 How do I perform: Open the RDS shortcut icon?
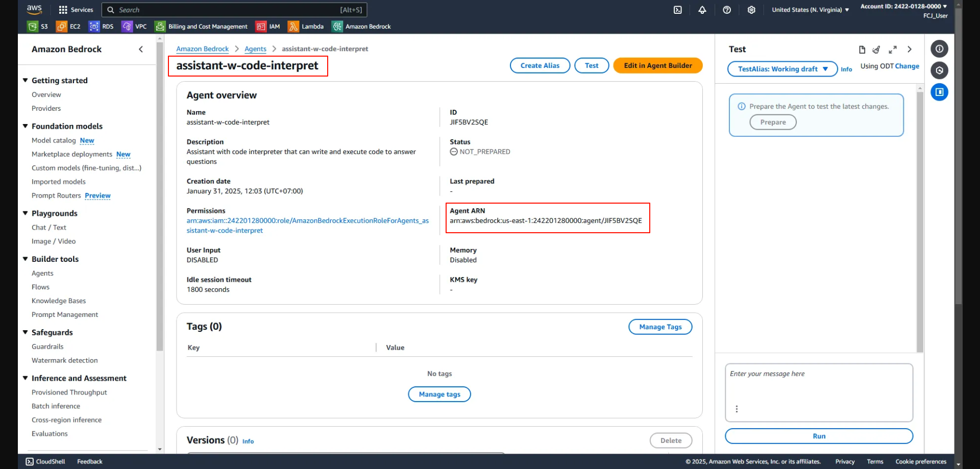coord(94,27)
